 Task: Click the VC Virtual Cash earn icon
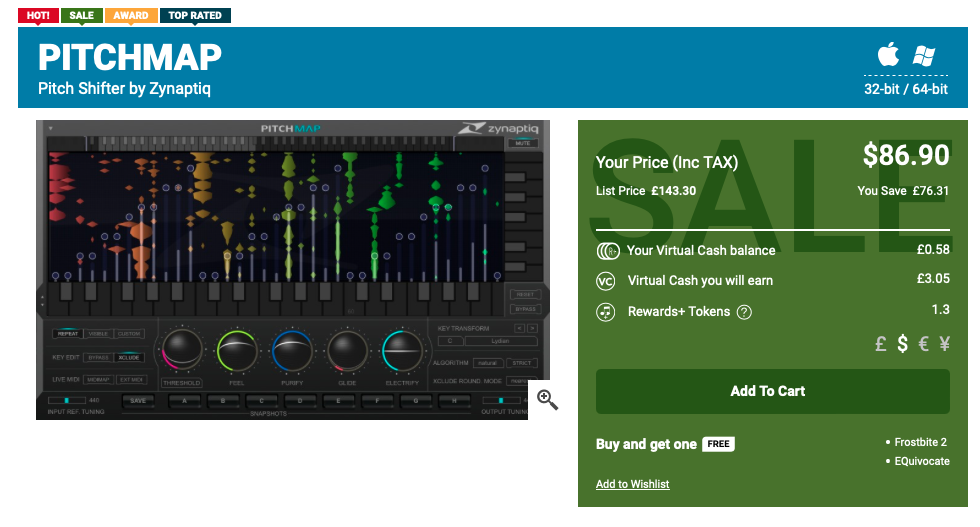pyautogui.click(x=606, y=281)
